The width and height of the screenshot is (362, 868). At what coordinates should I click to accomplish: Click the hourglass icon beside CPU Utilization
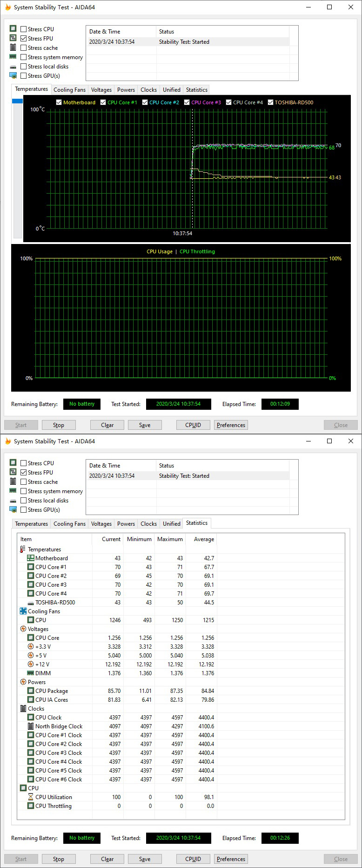pos(31,797)
